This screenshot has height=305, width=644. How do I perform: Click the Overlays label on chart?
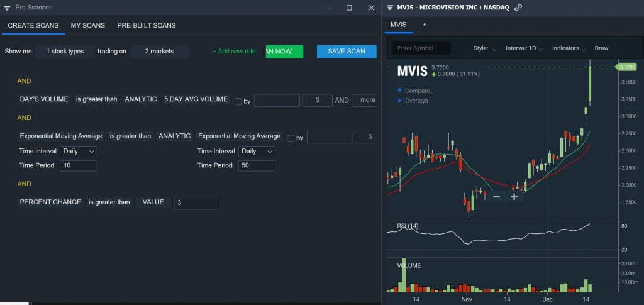tap(416, 101)
